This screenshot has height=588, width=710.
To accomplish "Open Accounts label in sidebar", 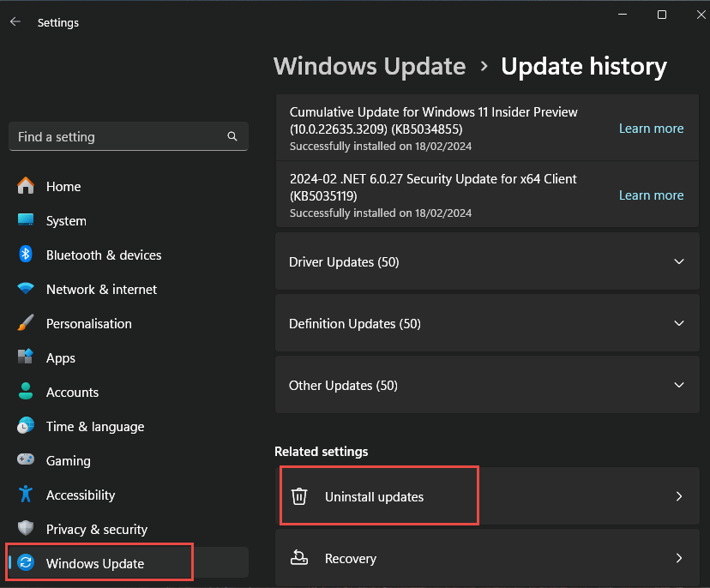I will click(x=72, y=393).
